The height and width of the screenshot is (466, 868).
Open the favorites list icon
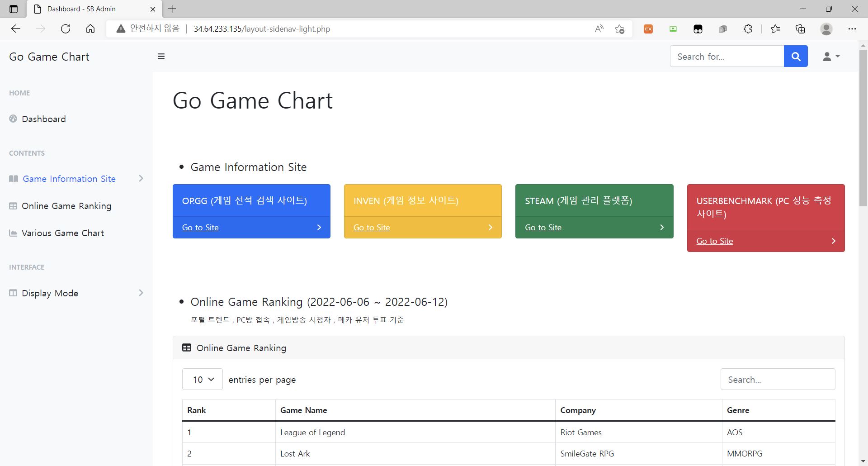pyautogui.click(x=775, y=29)
